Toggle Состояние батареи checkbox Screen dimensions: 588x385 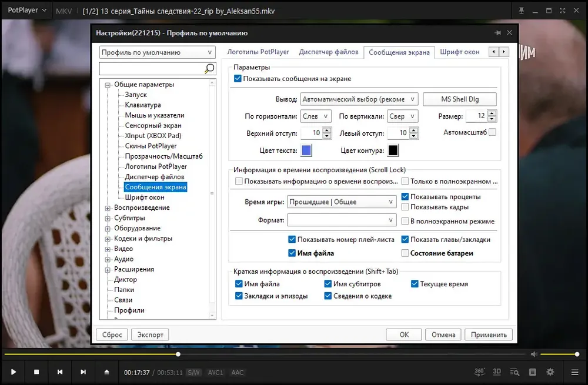(405, 253)
